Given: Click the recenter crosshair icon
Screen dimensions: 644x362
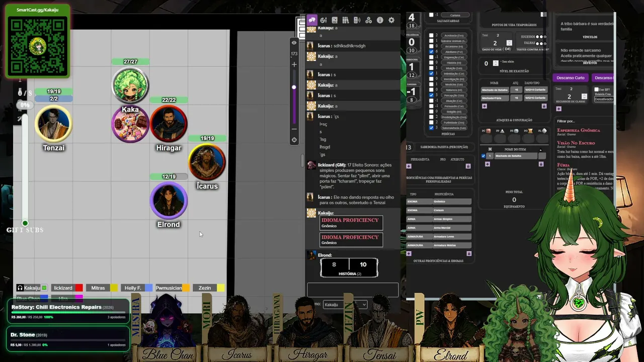Looking at the screenshot, I should click(294, 140).
